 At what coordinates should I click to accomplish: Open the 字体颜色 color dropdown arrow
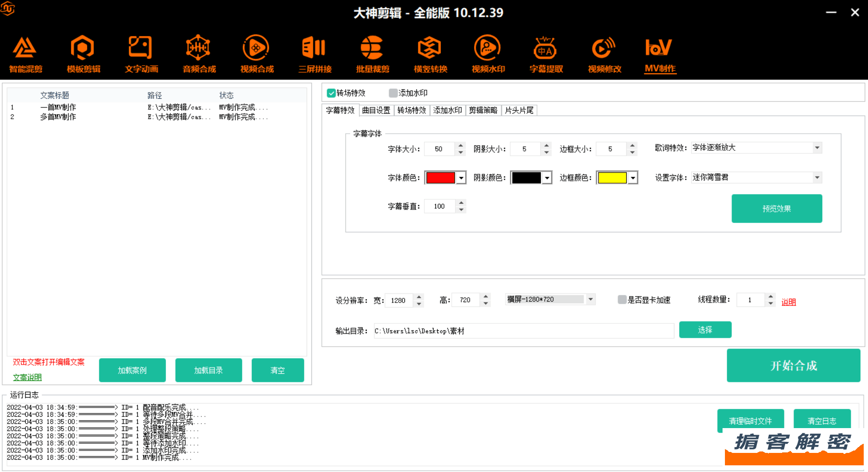tap(461, 178)
